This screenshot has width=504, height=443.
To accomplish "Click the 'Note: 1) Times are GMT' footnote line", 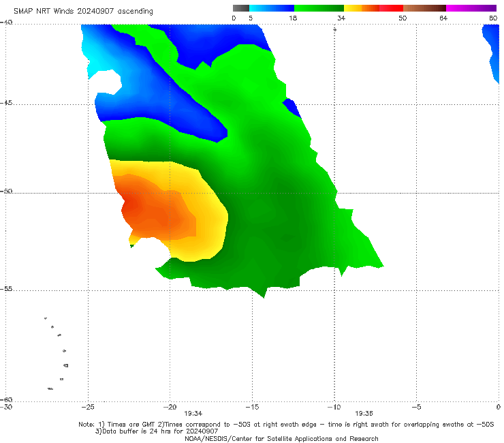I will (286, 425).
